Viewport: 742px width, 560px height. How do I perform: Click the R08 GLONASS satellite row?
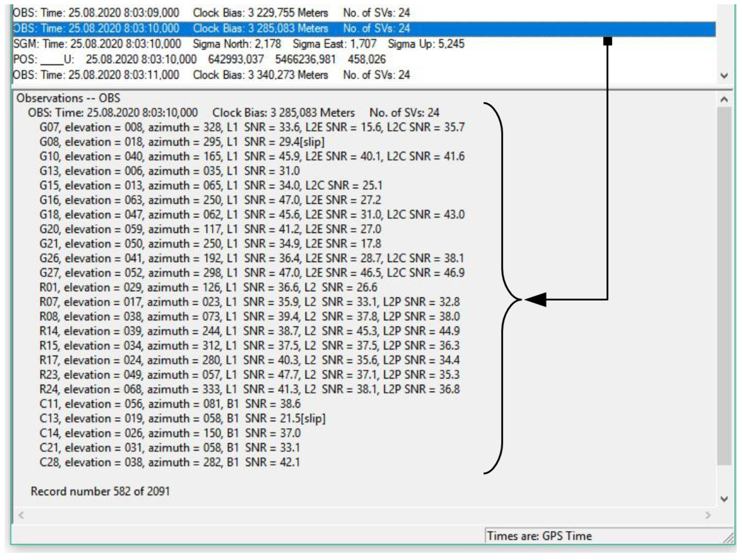click(250, 317)
